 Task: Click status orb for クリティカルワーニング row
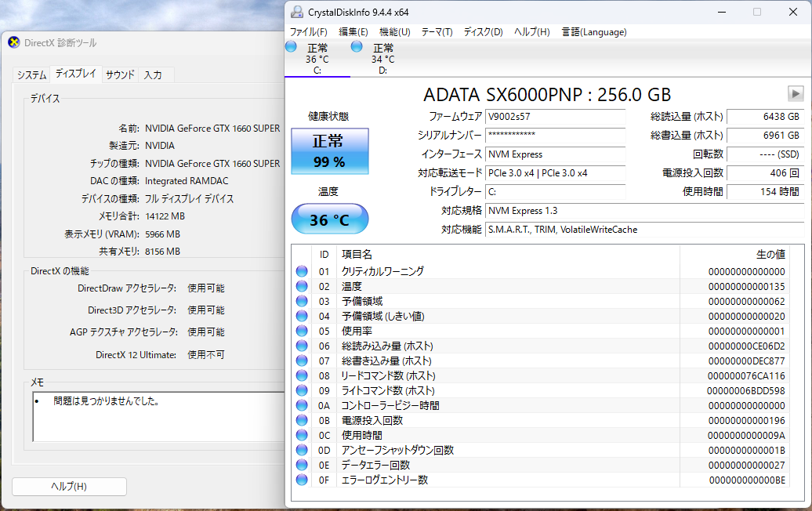(302, 271)
